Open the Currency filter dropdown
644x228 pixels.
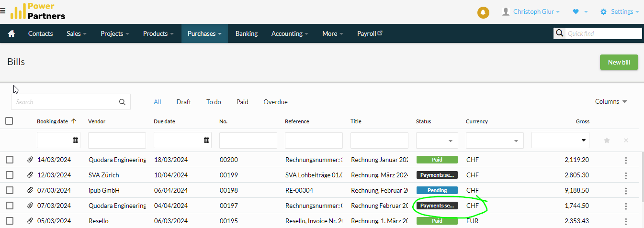pyautogui.click(x=495, y=141)
